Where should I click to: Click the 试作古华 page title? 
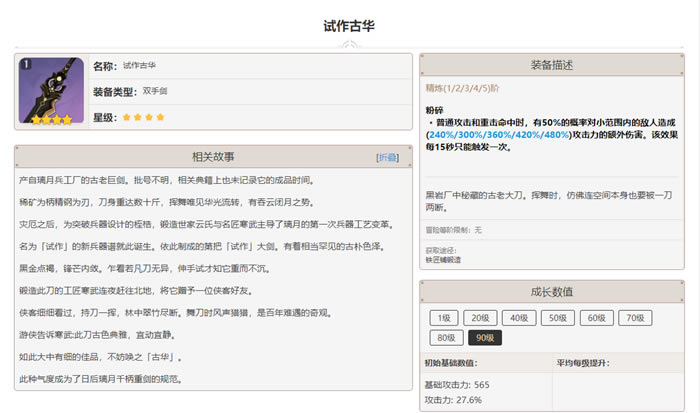tap(350, 24)
